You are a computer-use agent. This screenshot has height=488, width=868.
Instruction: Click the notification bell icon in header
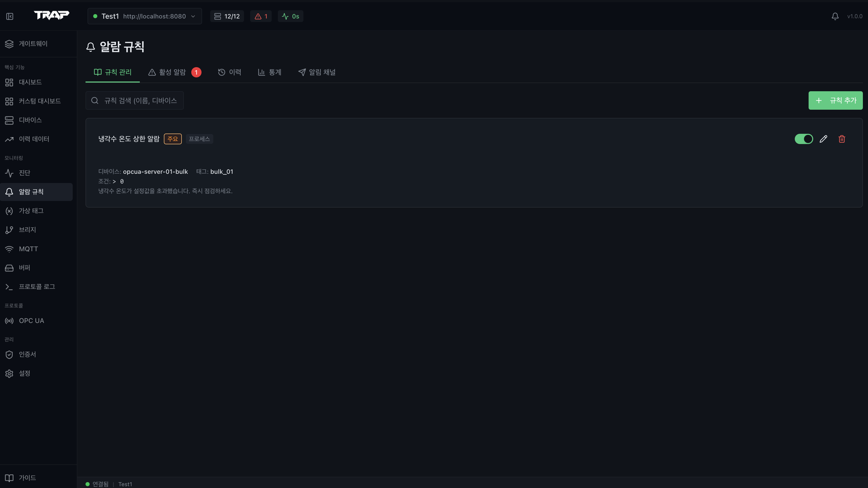(835, 16)
